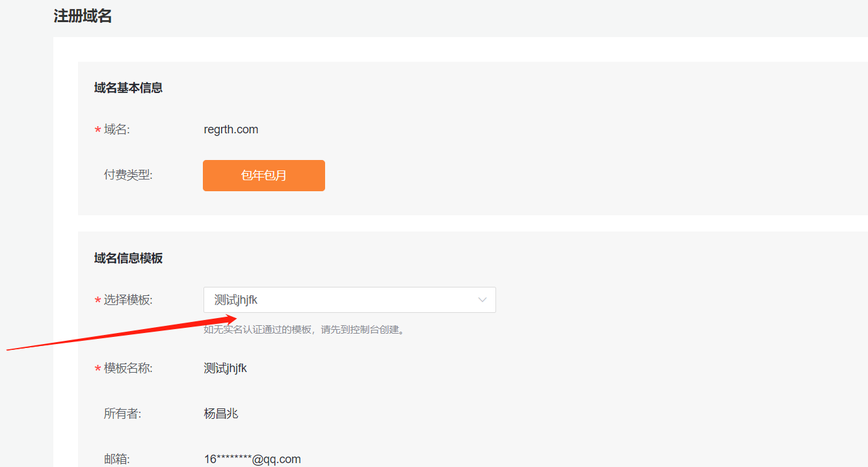
Task: Click the required asterisk beside 选择模板
Action: (x=96, y=300)
